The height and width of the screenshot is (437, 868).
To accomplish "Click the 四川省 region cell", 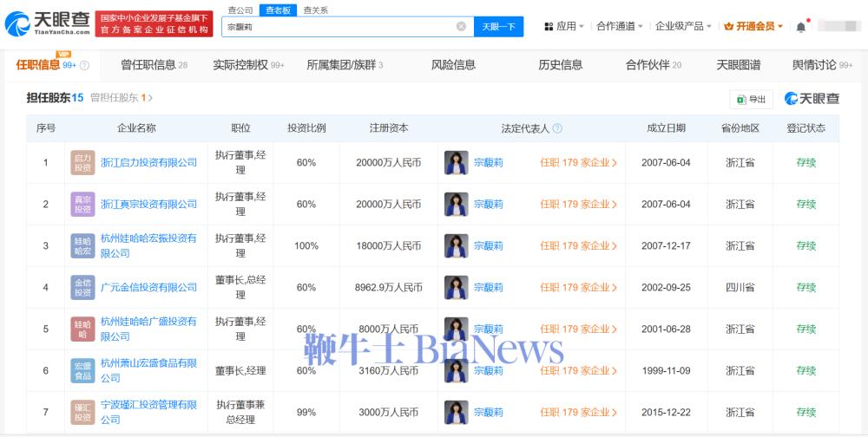I will tap(740, 287).
